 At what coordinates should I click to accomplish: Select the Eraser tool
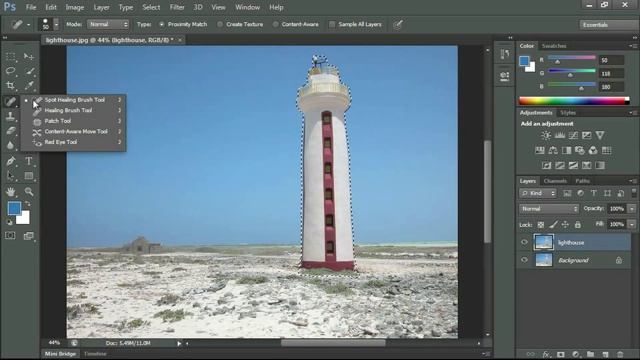point(11,131)
